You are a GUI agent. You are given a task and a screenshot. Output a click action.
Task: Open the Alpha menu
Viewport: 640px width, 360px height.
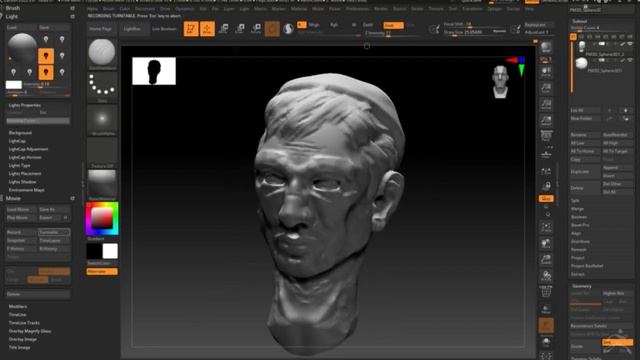93,9
